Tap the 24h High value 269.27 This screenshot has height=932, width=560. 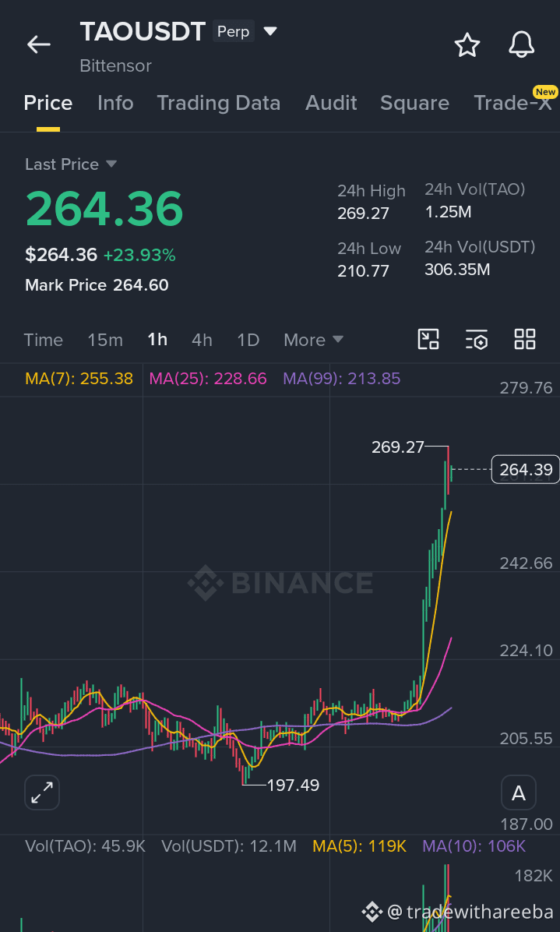coord(364,213)
